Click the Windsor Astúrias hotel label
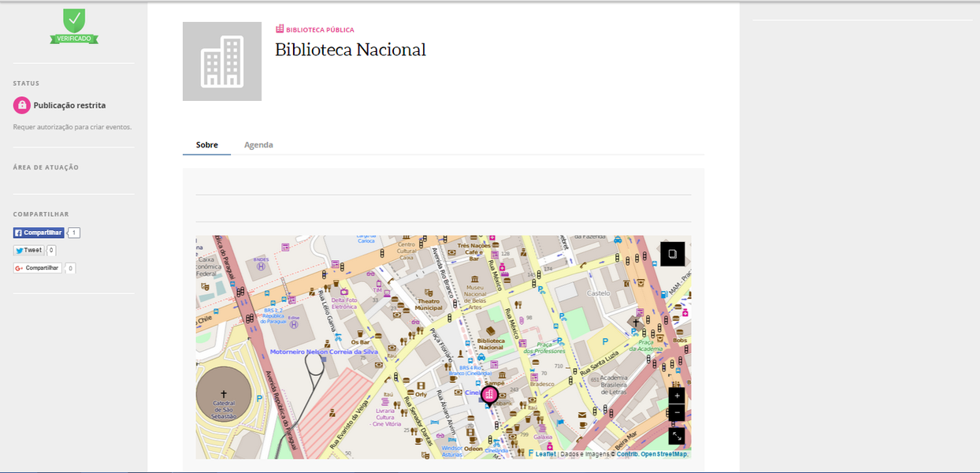The height and width of the screenshot is (473, 980). click(452, 450)
